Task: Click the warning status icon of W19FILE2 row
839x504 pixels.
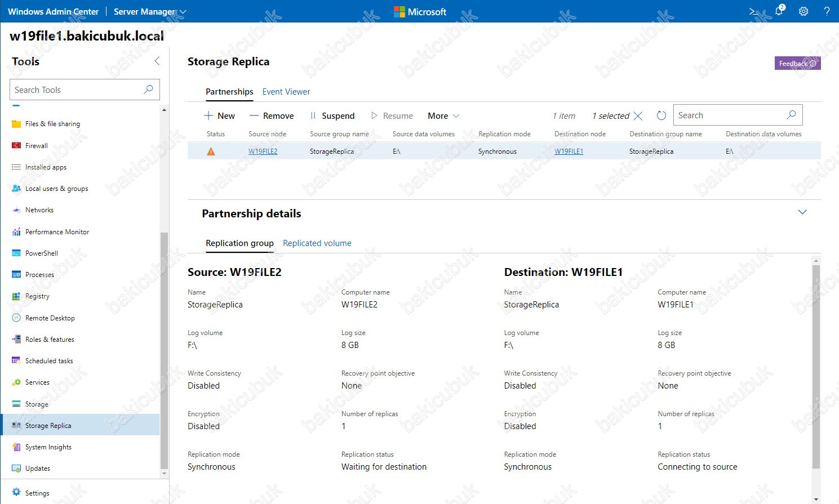Action: click(x=211, y=151)
